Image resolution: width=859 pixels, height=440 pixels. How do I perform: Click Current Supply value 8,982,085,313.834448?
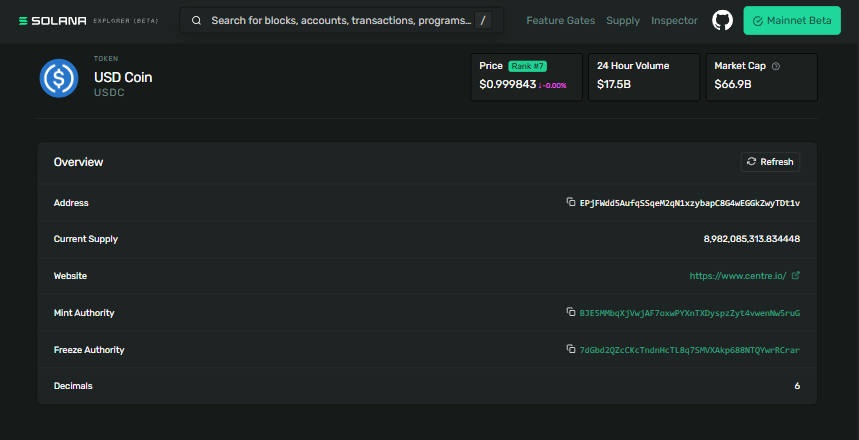click(x=752, y=239)
